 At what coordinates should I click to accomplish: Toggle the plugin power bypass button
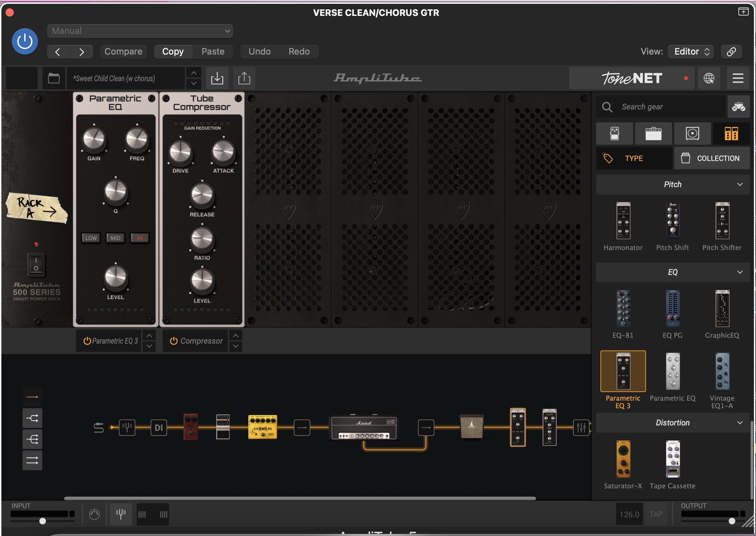pyautogui.click(x=25, y=41)
